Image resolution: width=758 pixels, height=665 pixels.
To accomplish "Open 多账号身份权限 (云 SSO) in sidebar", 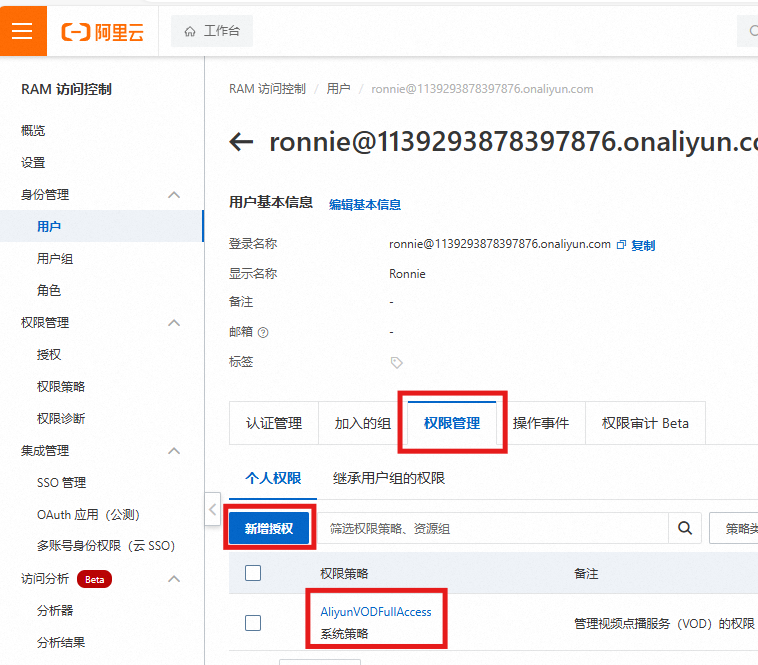I will coord(106,546).
